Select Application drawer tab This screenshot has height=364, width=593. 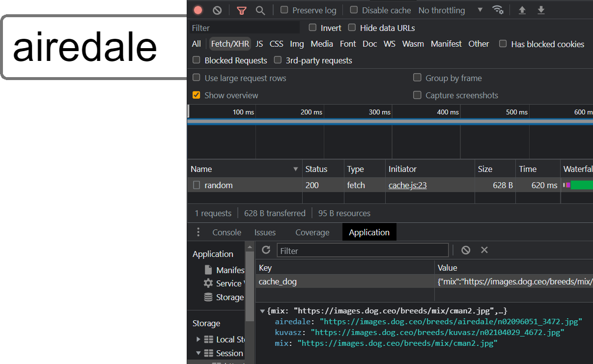click(x=369, y=232)
